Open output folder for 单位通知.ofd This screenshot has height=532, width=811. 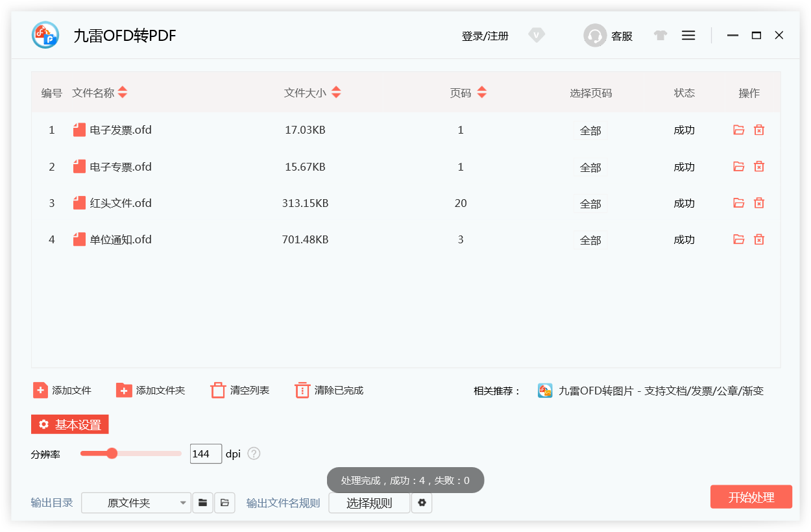[x=738, y=239]
